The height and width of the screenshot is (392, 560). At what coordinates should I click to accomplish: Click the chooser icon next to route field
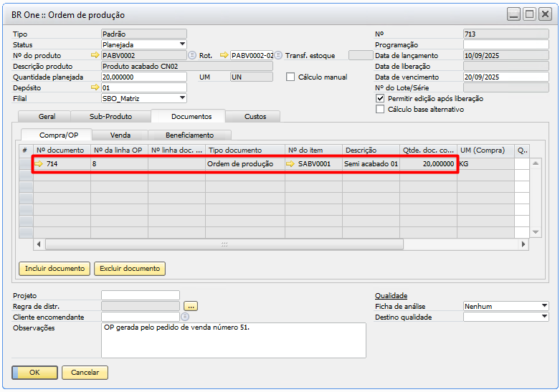tap(278, 55)
